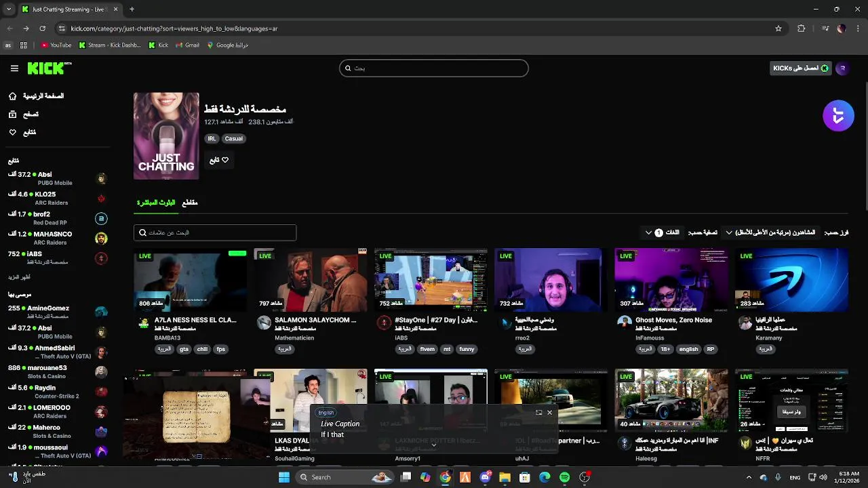This screenshot has height=488, width=868.
Task: Click KLO25 in following list
Action: 45,194
